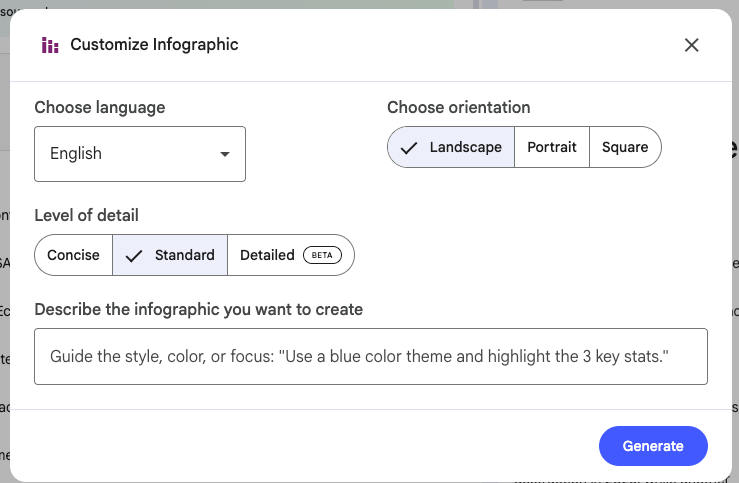The width and height of the screenshot is (739, 483).
Task: Set level of detail to Concise
Action: (73, 255)
